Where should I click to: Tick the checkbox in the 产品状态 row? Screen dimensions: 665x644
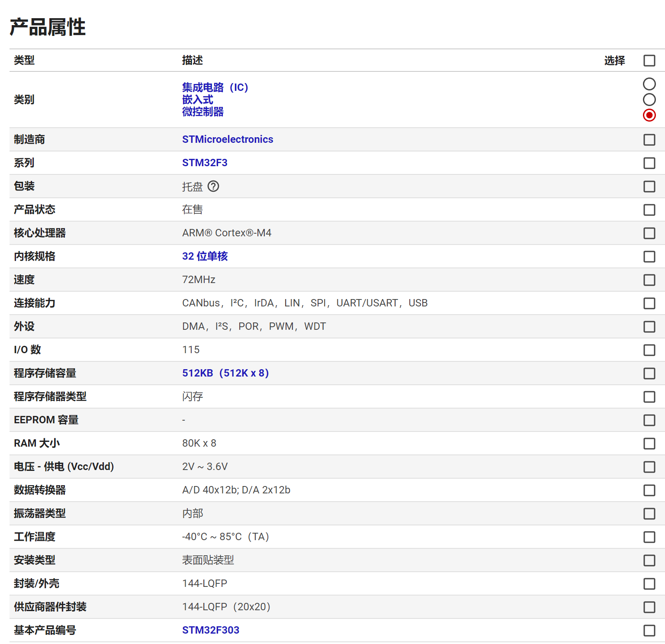(x=649, y=210)
